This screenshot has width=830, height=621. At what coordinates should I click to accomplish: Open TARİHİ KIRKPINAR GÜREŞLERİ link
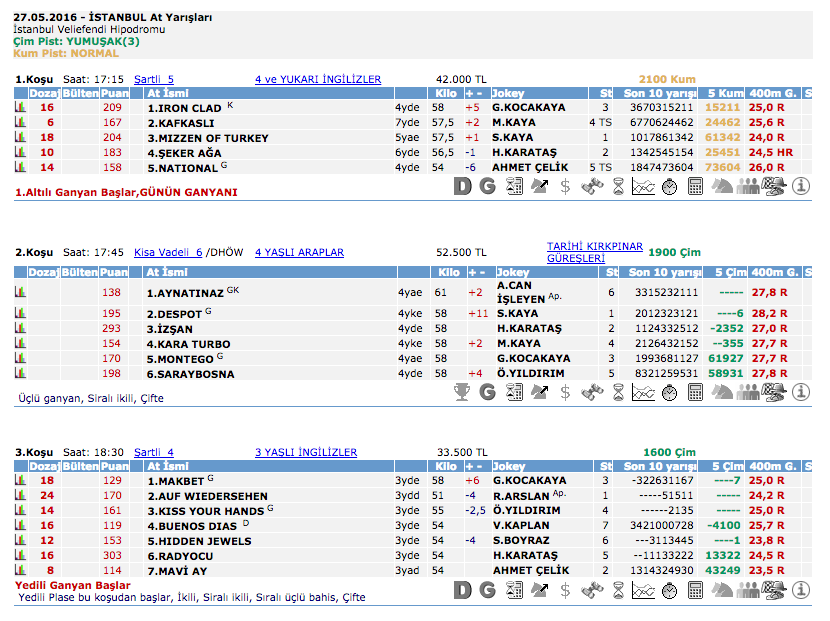(594, 252)
